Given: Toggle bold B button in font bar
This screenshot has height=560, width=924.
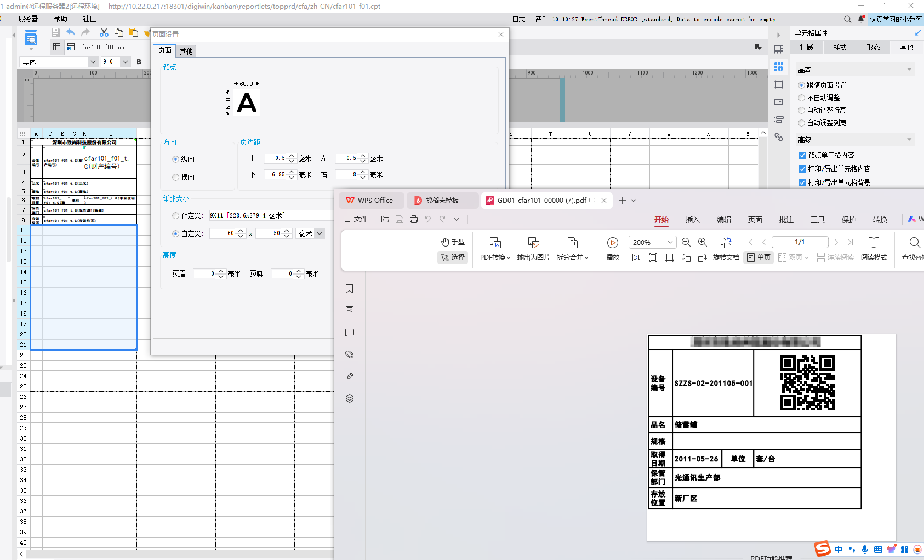Looking at the screenshot, I should pos(139,62).
